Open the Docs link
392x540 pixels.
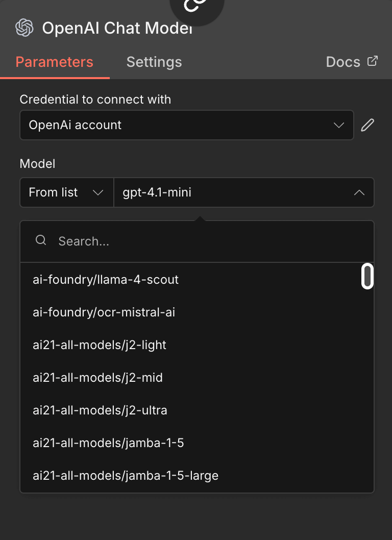342,62
